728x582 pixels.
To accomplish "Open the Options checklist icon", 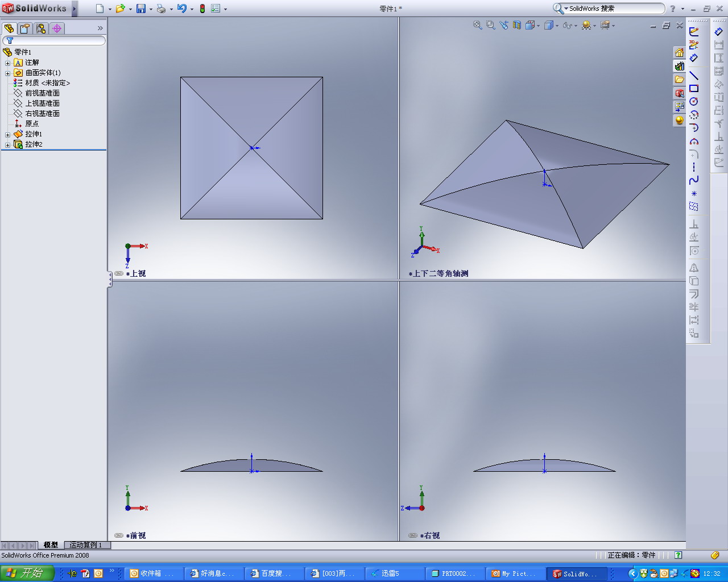I will click(x=216, y=9).
